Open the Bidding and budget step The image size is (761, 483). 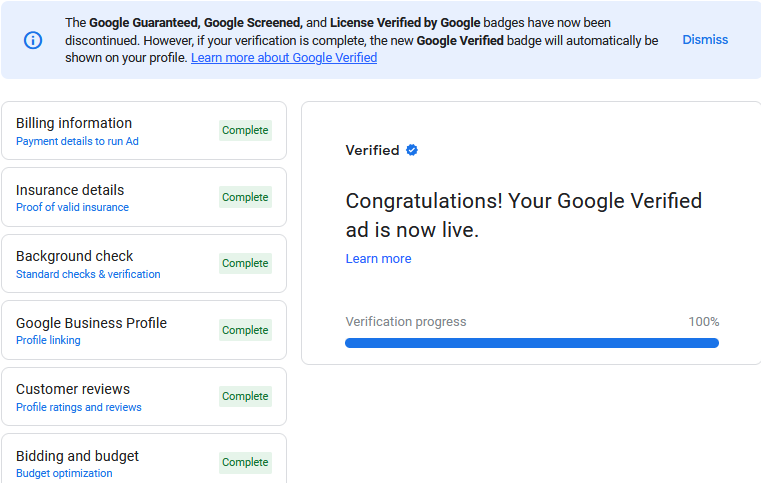[x=144, y=459]
